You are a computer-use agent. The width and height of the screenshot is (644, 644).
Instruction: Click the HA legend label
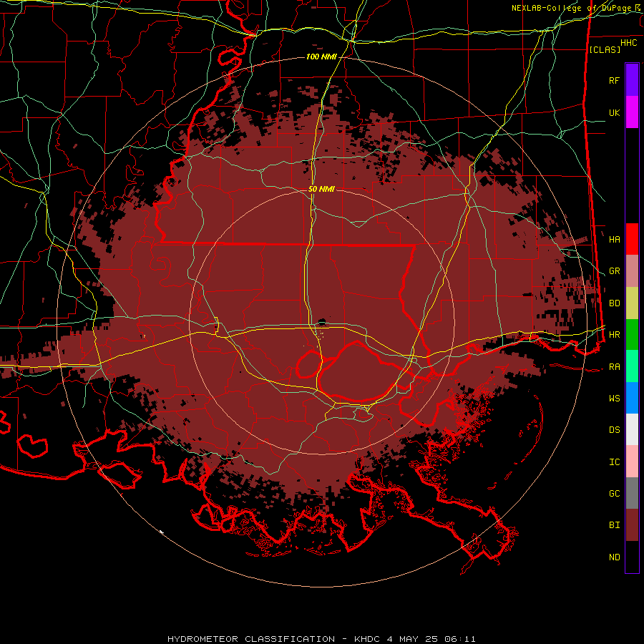point(614,240)
